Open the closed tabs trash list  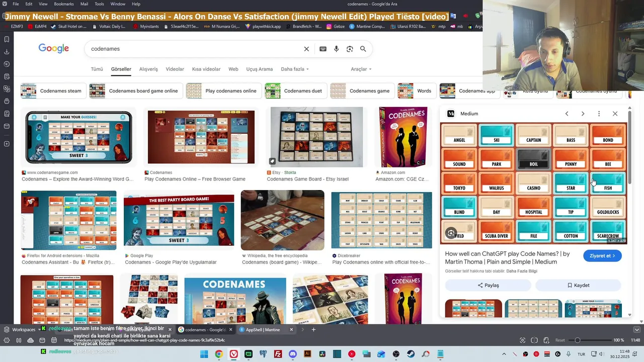coord(636,330)
